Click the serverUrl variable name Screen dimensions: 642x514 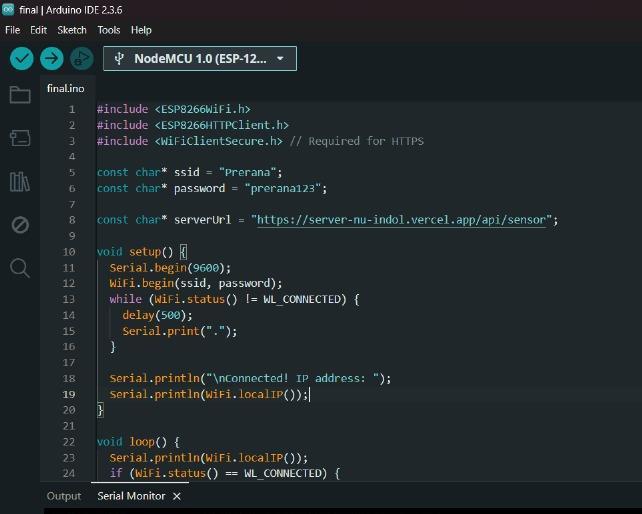coord(203,220)
